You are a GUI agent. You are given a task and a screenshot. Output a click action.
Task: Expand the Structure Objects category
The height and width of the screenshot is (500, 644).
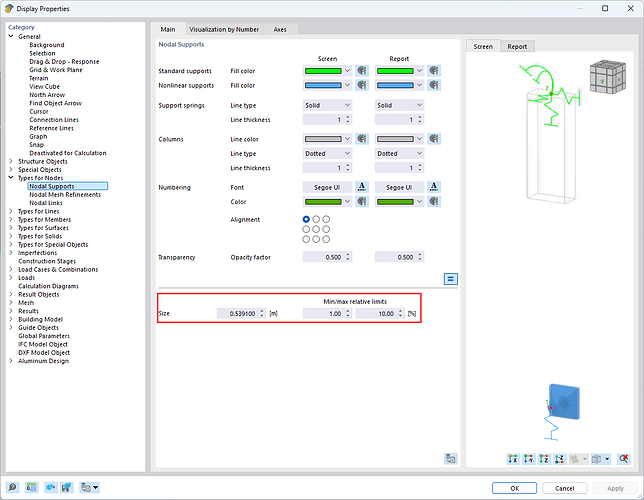(11, 161)
